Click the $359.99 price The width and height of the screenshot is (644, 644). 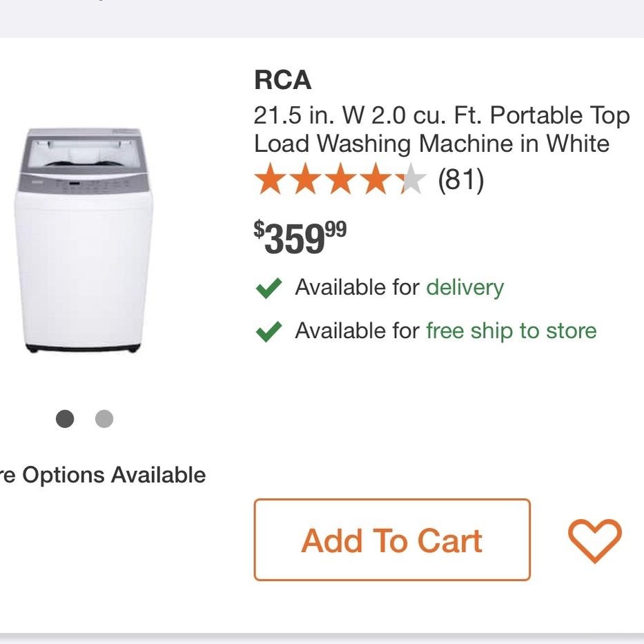pyautogui.click(x=300, y=237)
